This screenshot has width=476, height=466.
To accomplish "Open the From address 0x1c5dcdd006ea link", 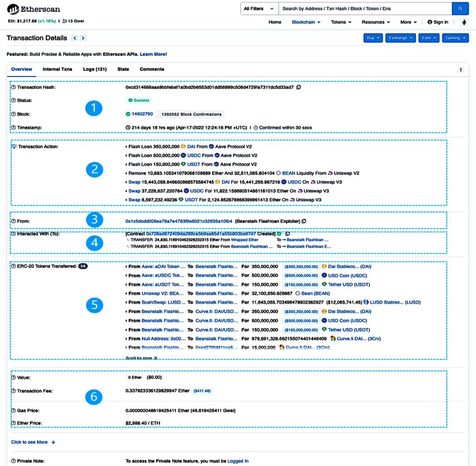I will (x=179, y=221).
